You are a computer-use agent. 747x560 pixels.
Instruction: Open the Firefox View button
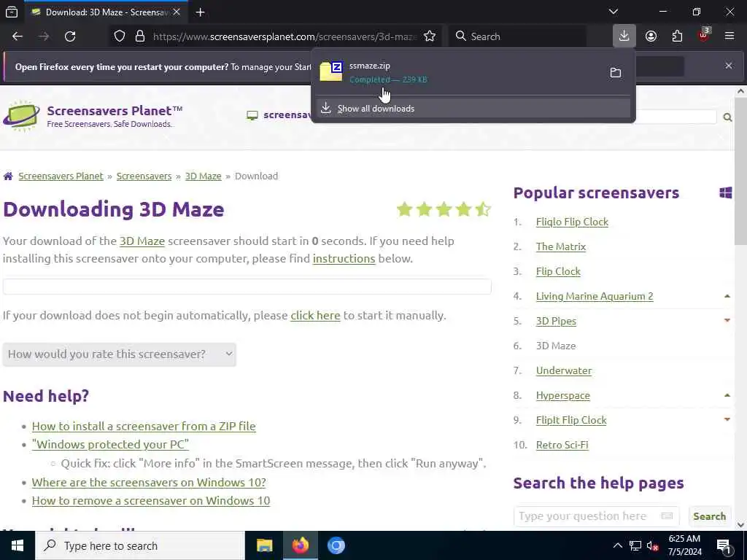pyautogui.click(x=12, y=12)
